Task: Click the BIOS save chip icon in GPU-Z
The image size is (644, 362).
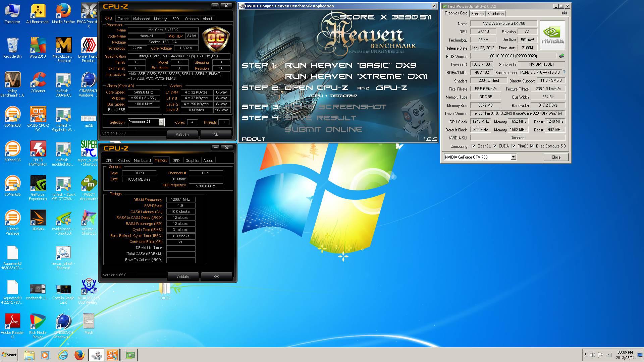Action: click(x=561, y=56)
